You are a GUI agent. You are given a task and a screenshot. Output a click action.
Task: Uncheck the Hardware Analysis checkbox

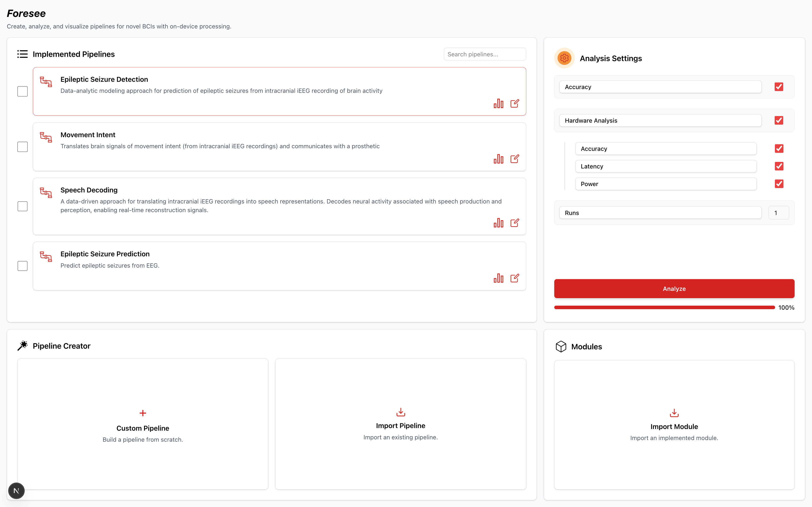coord(779,120)
